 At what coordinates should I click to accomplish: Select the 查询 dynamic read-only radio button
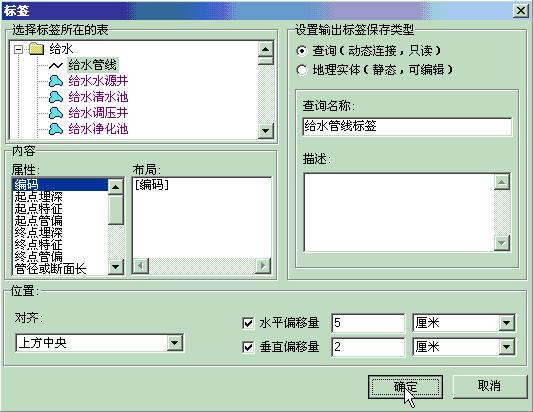pyautogui.click(x=302, y=51)
